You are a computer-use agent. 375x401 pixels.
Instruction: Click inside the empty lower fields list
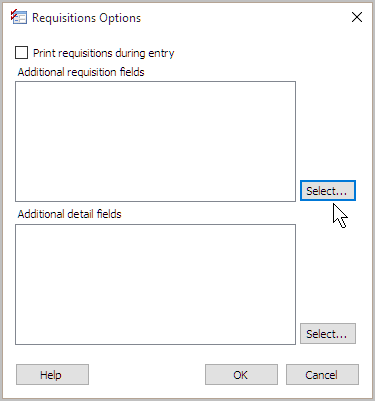point(155,284)
